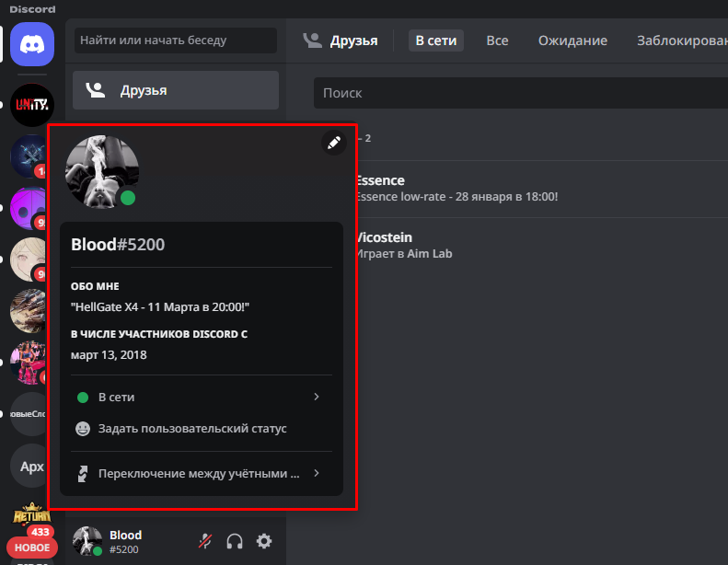
Task: Open the purple circle server icon
Action: pos(29,208)
